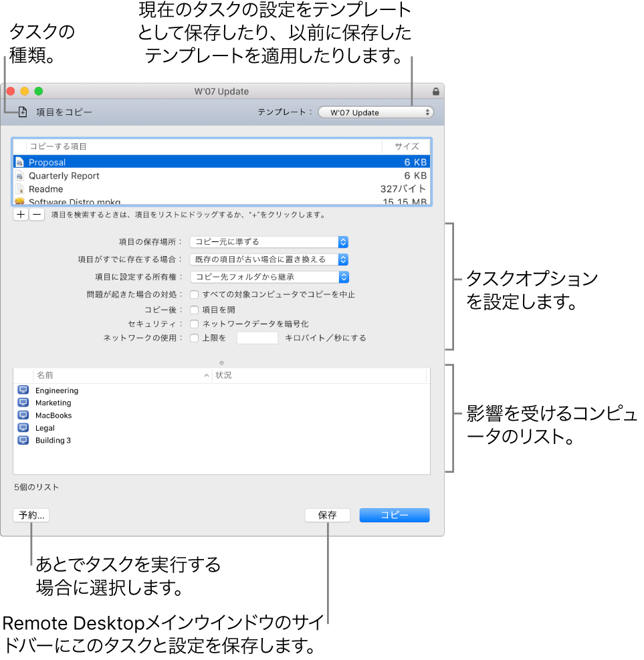Click the Readme document icon
Image resolution: width=644 pixels, height=660 pixels.
click(x=21, y=189)
